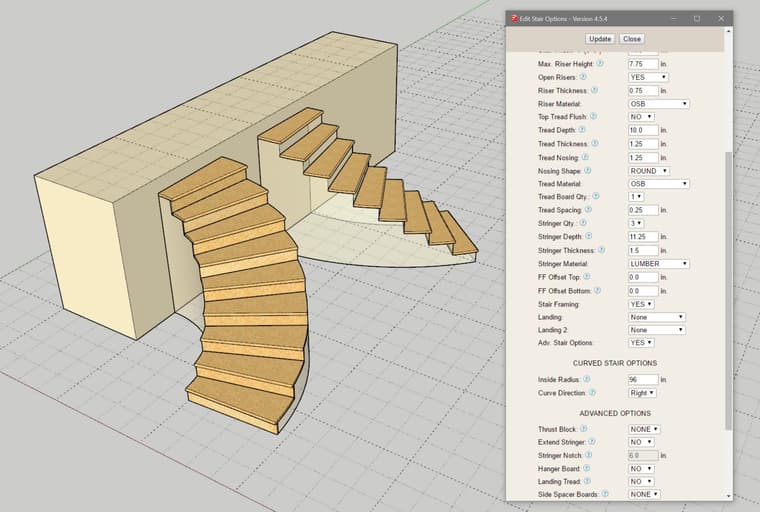Open the Landing 2 dropdown
This screenshot has height=512, width=760.
[x=657, y=330]
